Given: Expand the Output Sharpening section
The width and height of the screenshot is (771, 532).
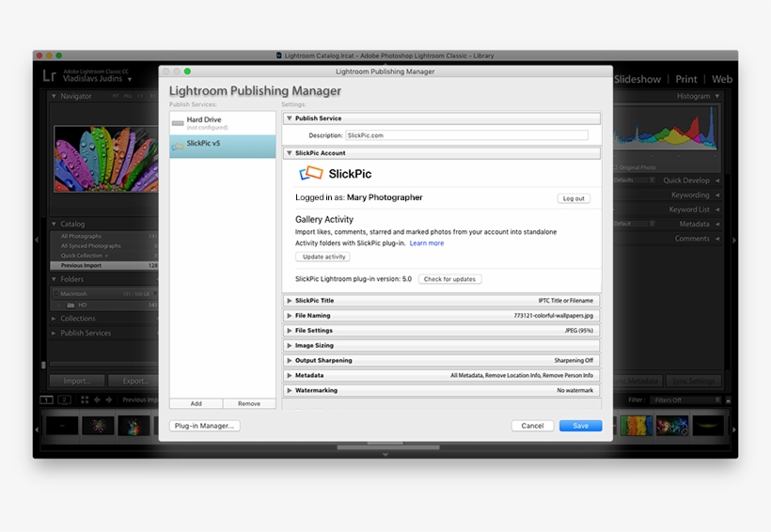Looking at the screenshot, I should 290,360.
